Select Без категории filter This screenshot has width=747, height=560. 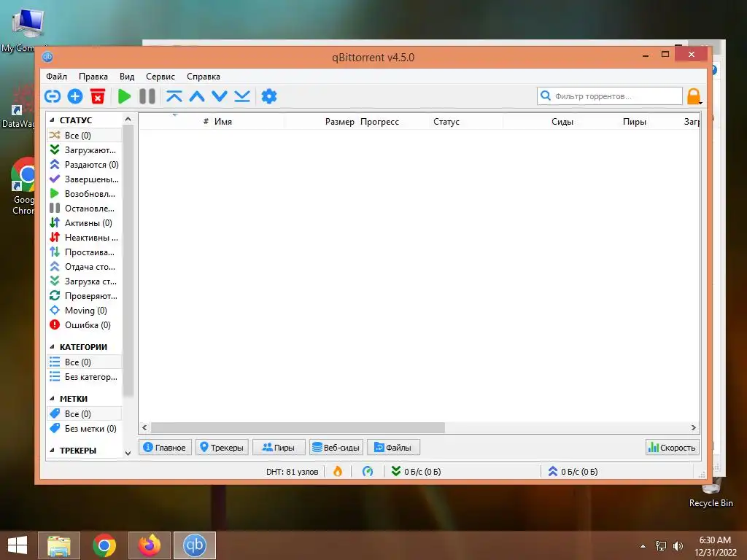(x=85, y=377)
